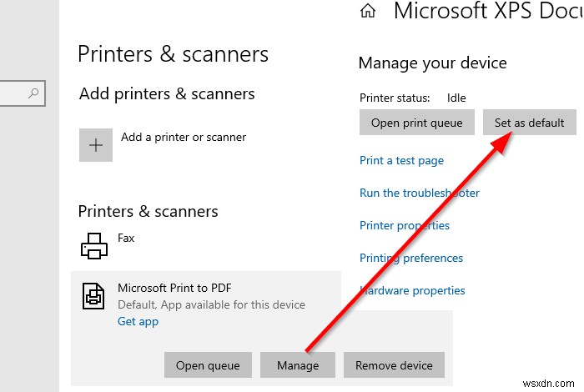Viewport: 584px width, 392px height.
Task: Open the Get app link
Action: pos(138,321)
